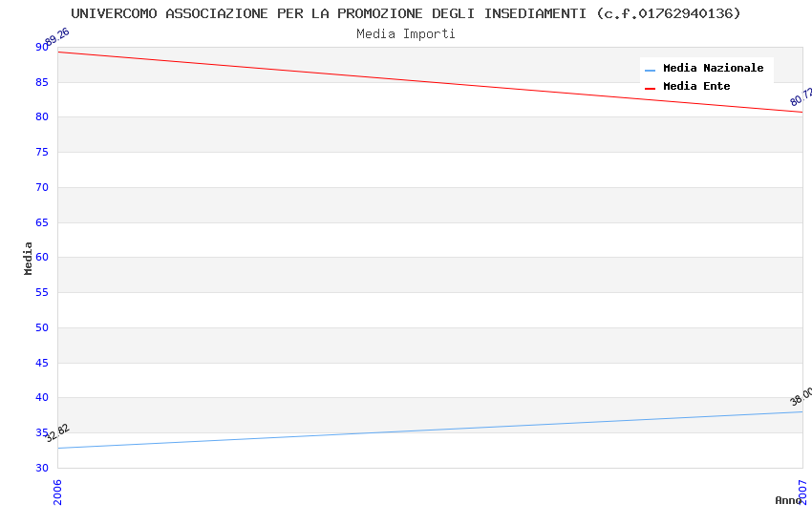The height and width of the screenshot is (525, 812).
Task: Click the 2006 x-axis label
Action: [57, 492]
